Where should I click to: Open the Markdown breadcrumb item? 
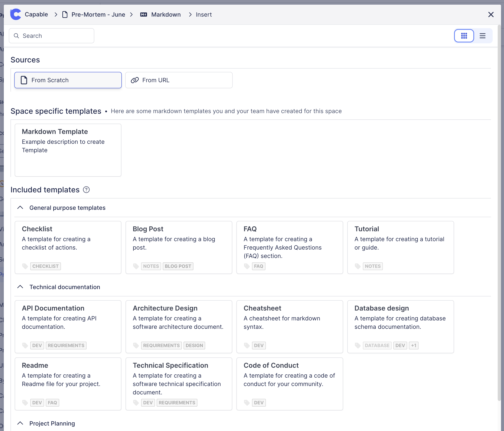166,15
